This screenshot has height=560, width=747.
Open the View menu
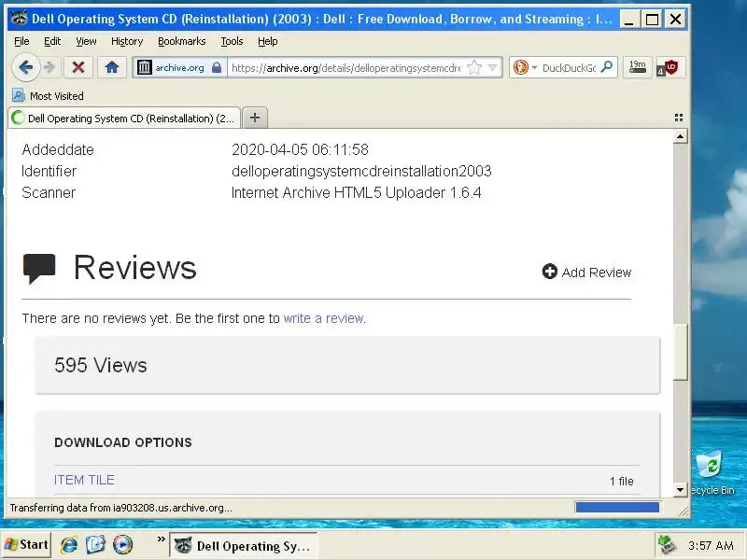coord(86,41)
